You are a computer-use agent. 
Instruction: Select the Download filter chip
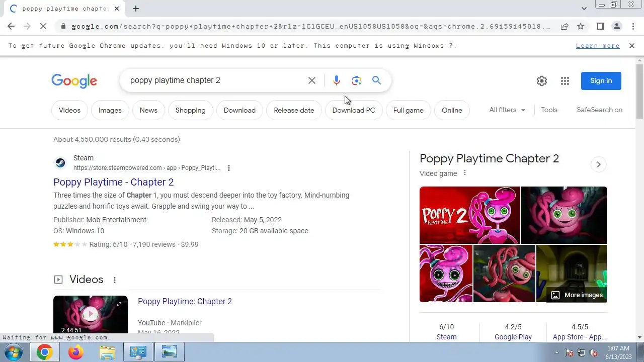(239, 110)
